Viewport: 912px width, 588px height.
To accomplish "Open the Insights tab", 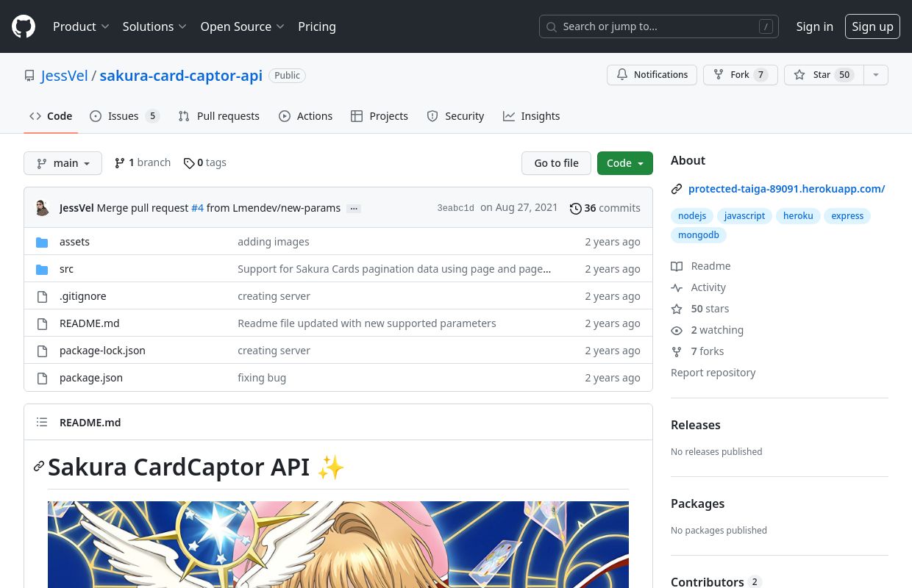I will coord(531,116).
